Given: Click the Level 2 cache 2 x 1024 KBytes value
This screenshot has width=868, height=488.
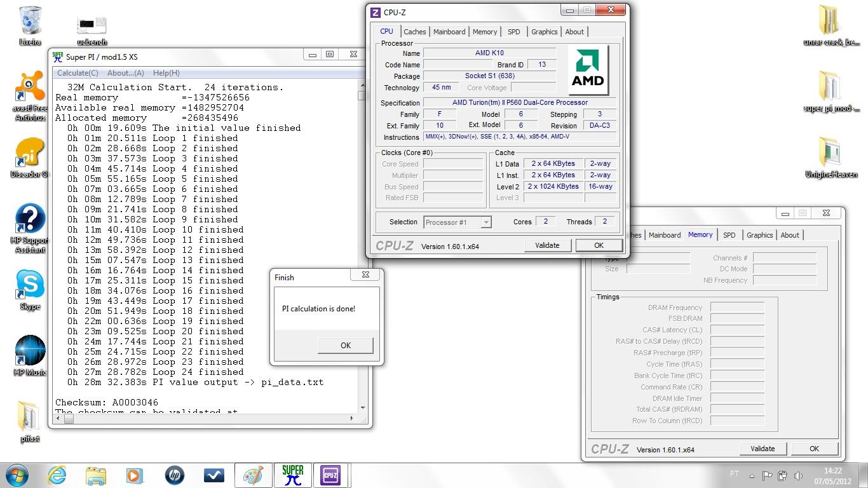Looking at the screenshot, I should point(553,187).
